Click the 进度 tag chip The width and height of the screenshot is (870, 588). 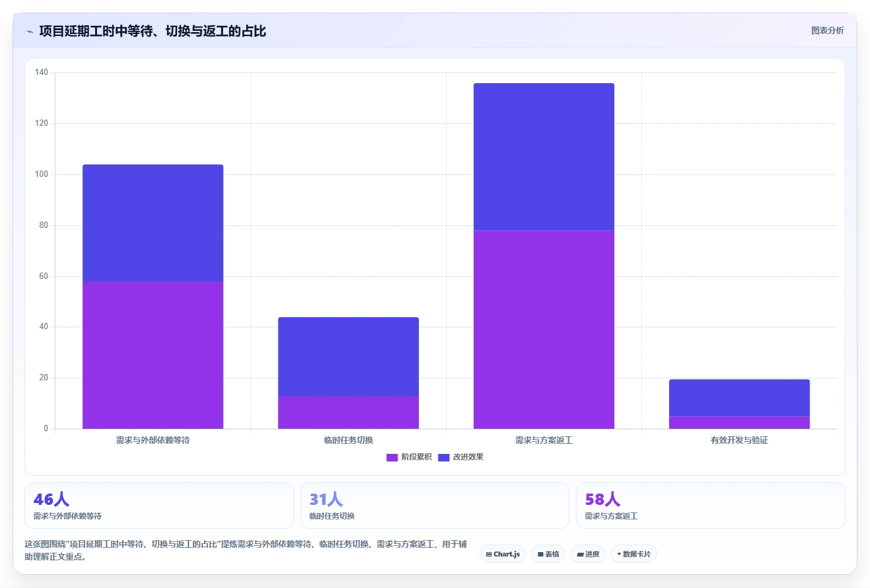pyautogui.click(x=588, y=554)
